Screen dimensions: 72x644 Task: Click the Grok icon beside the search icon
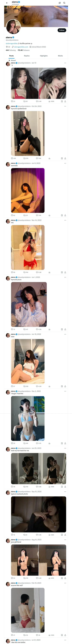60,3
